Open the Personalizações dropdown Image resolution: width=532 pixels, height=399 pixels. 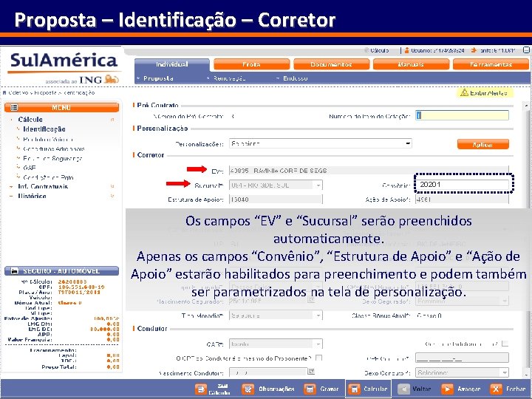[320, 143]
